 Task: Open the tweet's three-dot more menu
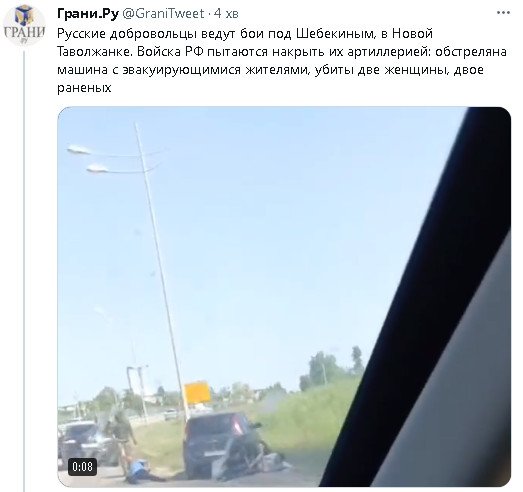point(503,13)
